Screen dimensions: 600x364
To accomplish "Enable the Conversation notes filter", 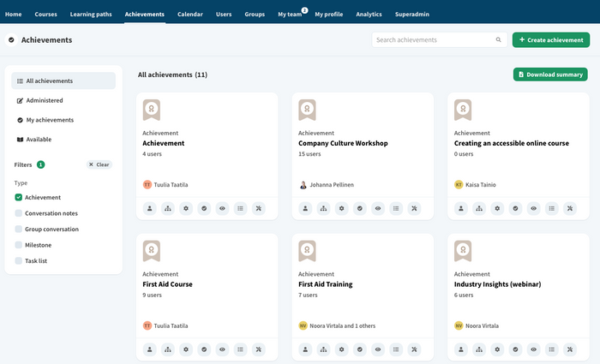I will [19, 213].
